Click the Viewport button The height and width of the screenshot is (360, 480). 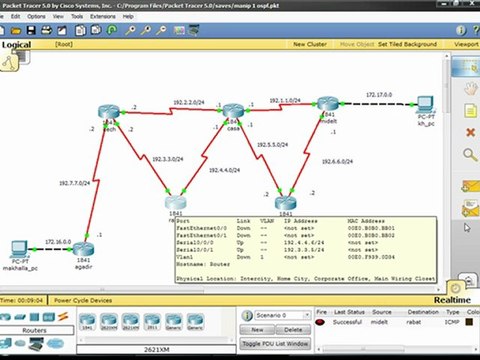[466, 44]
